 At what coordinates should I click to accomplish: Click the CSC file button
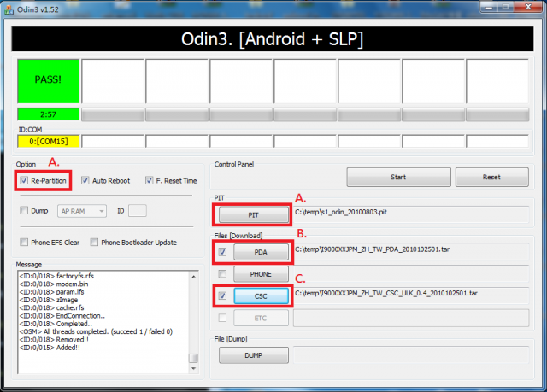261,296
